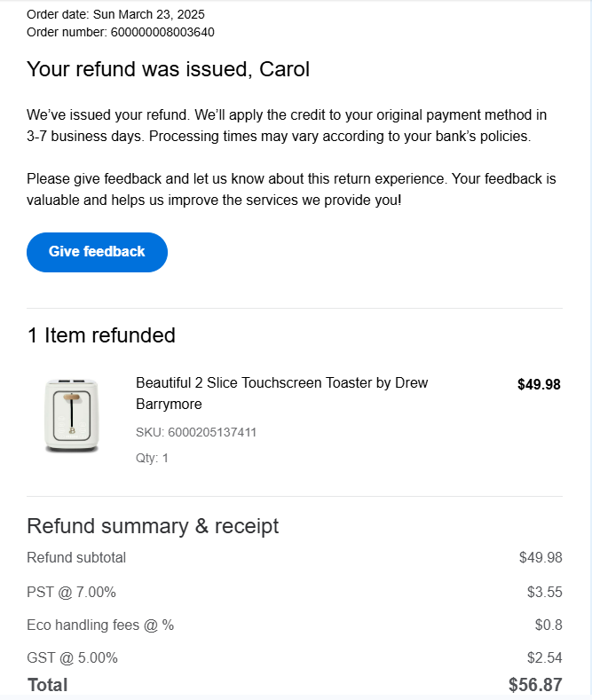Click the GST @ 5.00% line
The height and width of the screenshot is (700, 592).
click(72, 657)
